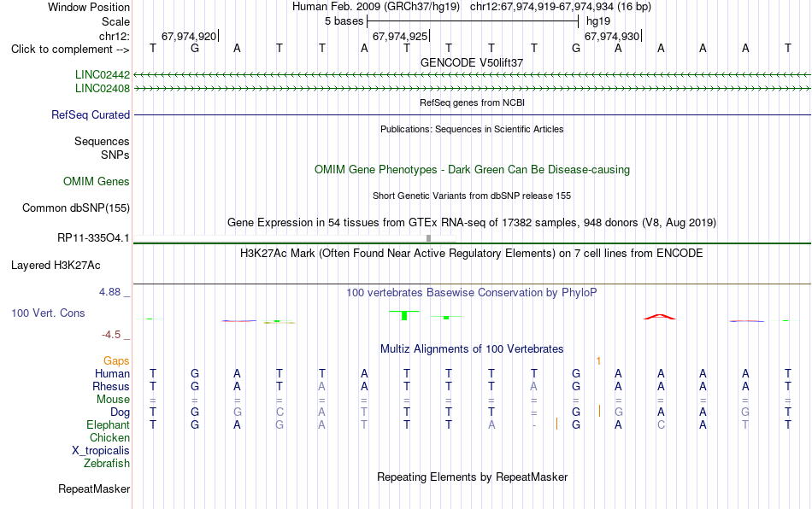Click Repeating Elements by RepeatMasker title
The image size is (812, 509).
click(472, 477)
